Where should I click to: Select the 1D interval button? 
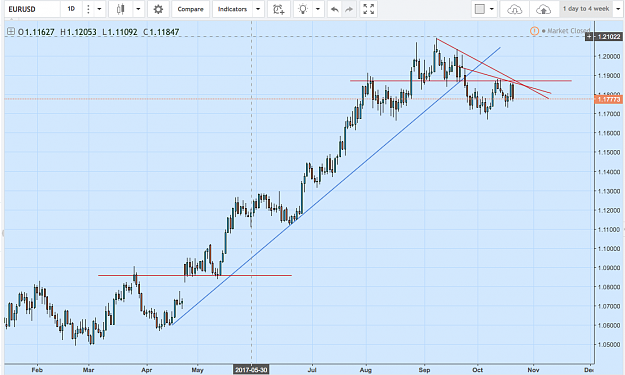(71, 9)
